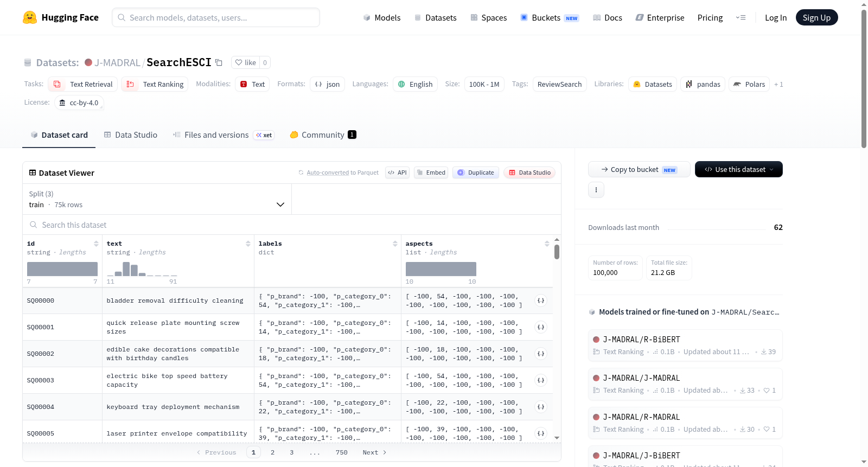This screenshot has width=868, height=467.
Task: Like the SearchESCI dataset
Action: [246, 62]
